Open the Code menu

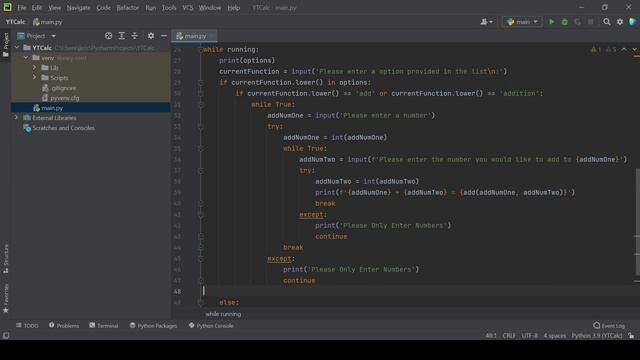(x=103, y=8)
